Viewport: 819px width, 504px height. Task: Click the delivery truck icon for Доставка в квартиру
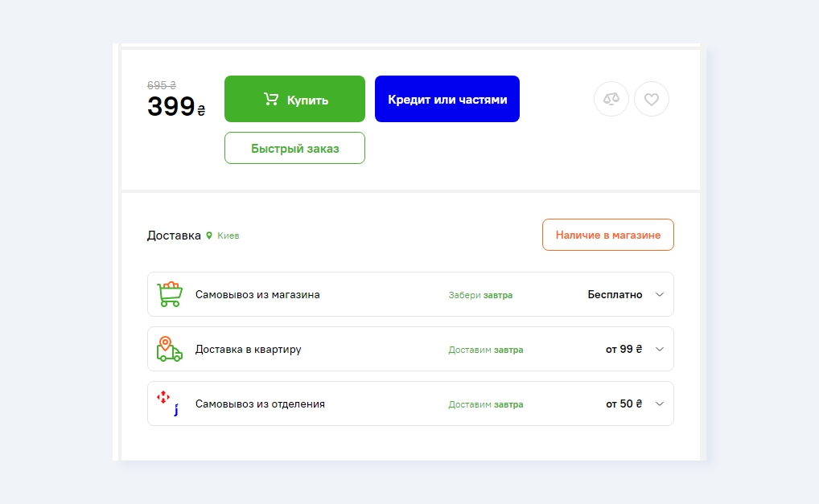(170, 349)
